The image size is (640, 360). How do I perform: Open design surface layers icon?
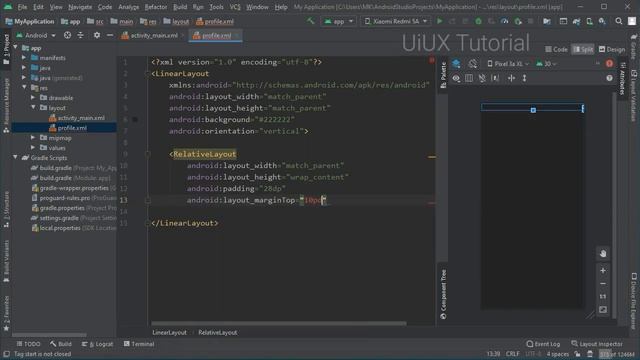click(456, 64)
